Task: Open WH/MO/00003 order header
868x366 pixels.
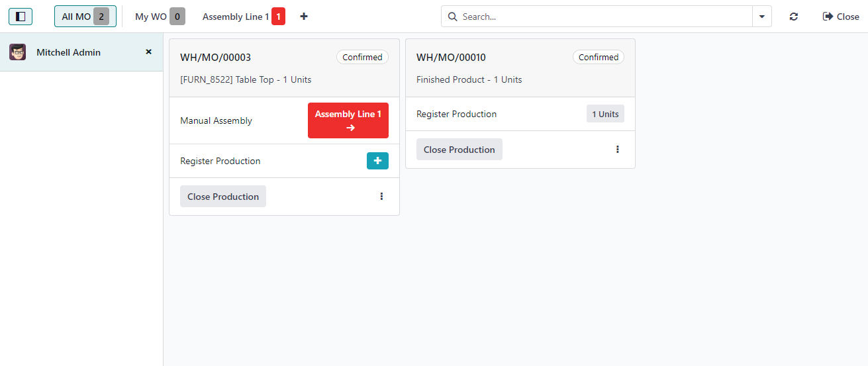Action: [x=216, y=58]
